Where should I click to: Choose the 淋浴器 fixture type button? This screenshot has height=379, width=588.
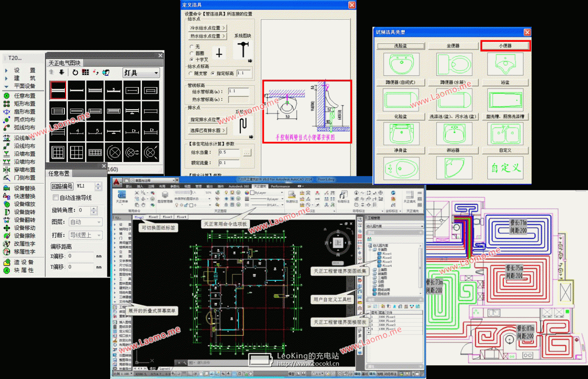453,150
